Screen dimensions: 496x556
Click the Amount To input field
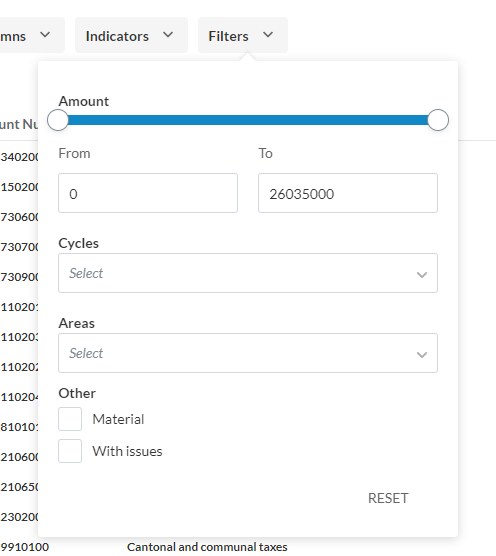[x=348, y=193]
